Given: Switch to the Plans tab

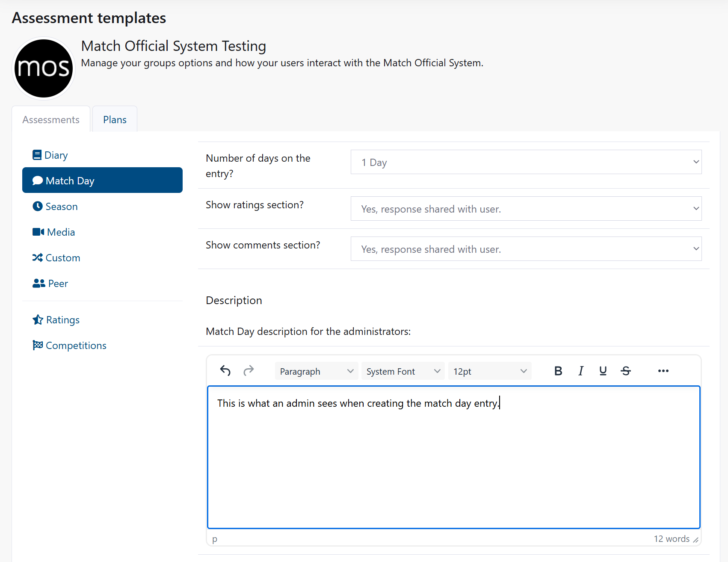Looking at the screenshot, I should tap(115, 120).
